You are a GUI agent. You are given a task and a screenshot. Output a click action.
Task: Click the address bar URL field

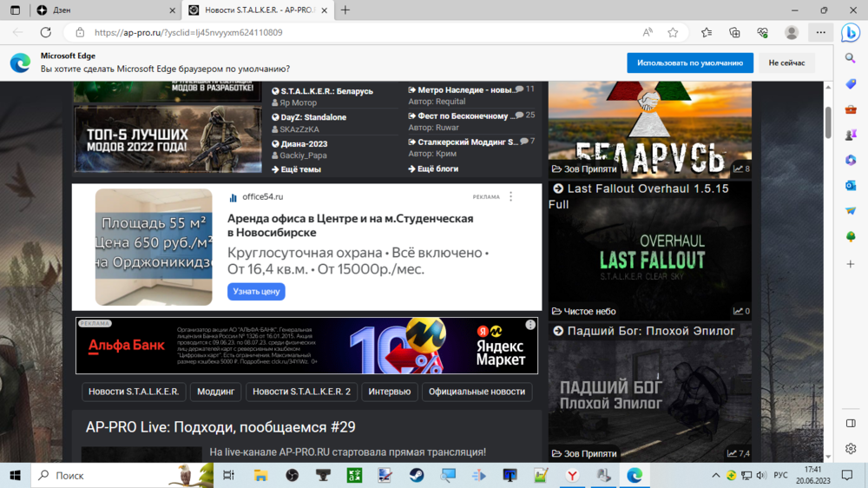[x=347, y=32]
